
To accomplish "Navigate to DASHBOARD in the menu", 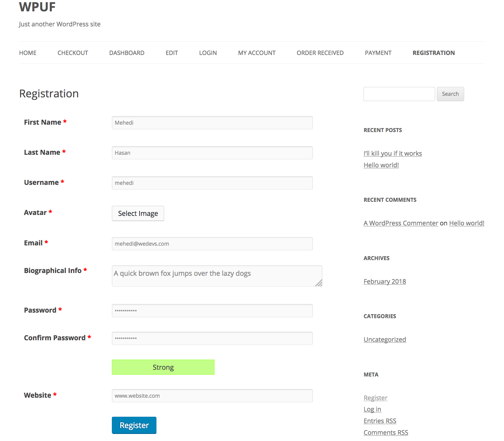I will click(x=127, y=53).
